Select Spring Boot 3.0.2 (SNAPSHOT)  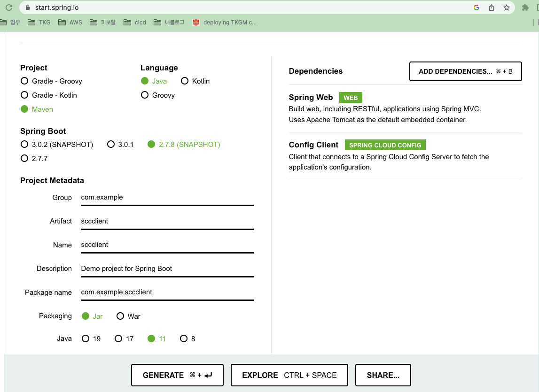(x=57, y=144)
